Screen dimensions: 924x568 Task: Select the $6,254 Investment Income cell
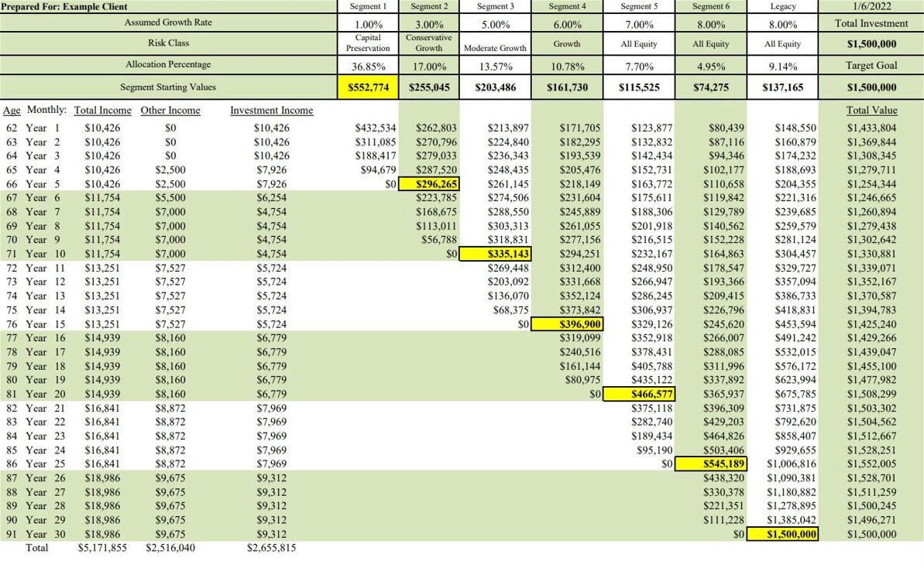pos(272,198)
